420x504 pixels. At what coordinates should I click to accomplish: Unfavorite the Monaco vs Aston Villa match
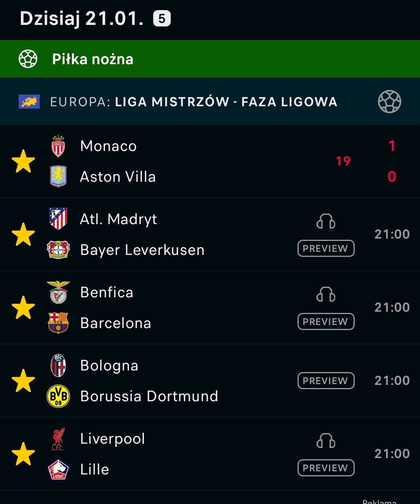(x=23, y=161)
